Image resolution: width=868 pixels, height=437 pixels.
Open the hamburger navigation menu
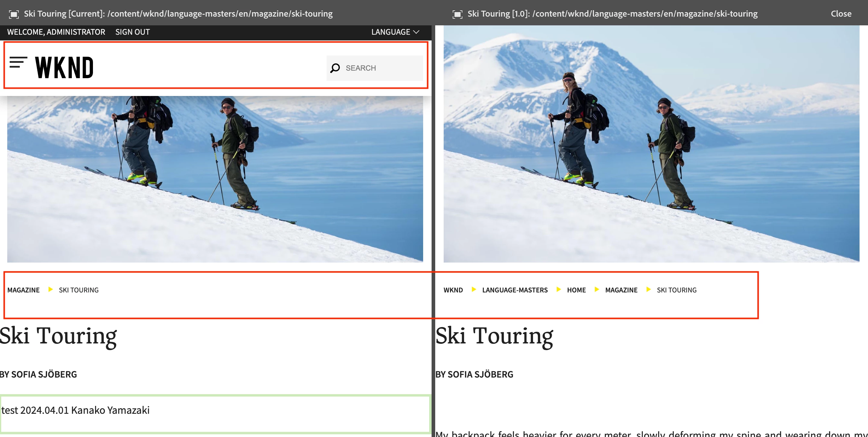18,62
